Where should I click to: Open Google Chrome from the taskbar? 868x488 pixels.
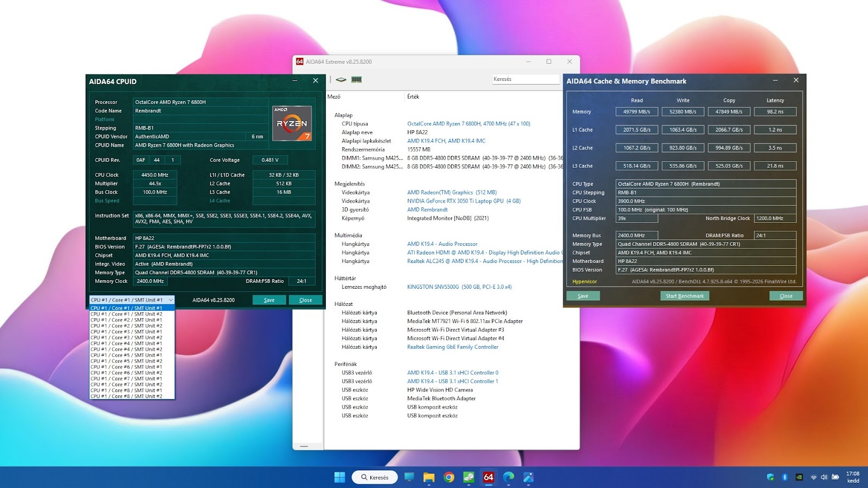coord(449,477)
